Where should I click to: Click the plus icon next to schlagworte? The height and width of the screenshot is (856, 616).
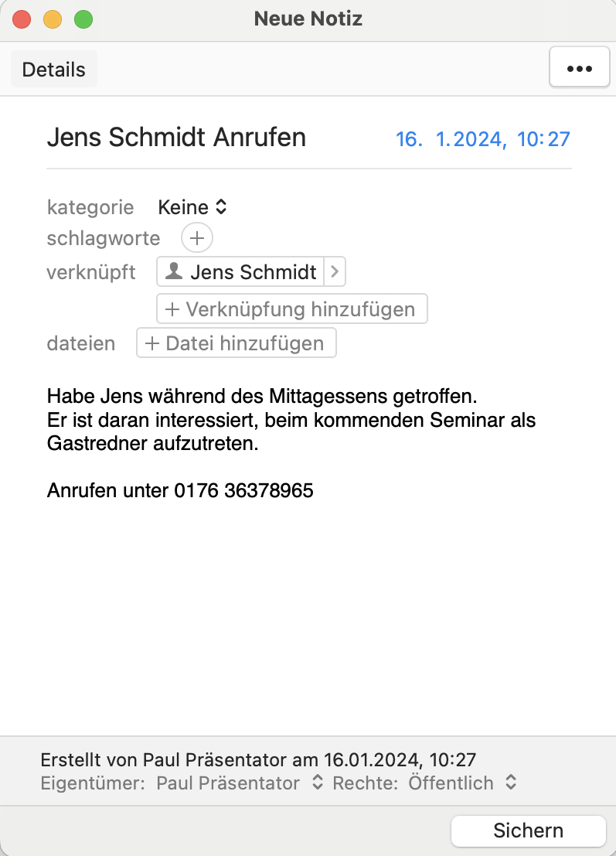coord(196,238)
